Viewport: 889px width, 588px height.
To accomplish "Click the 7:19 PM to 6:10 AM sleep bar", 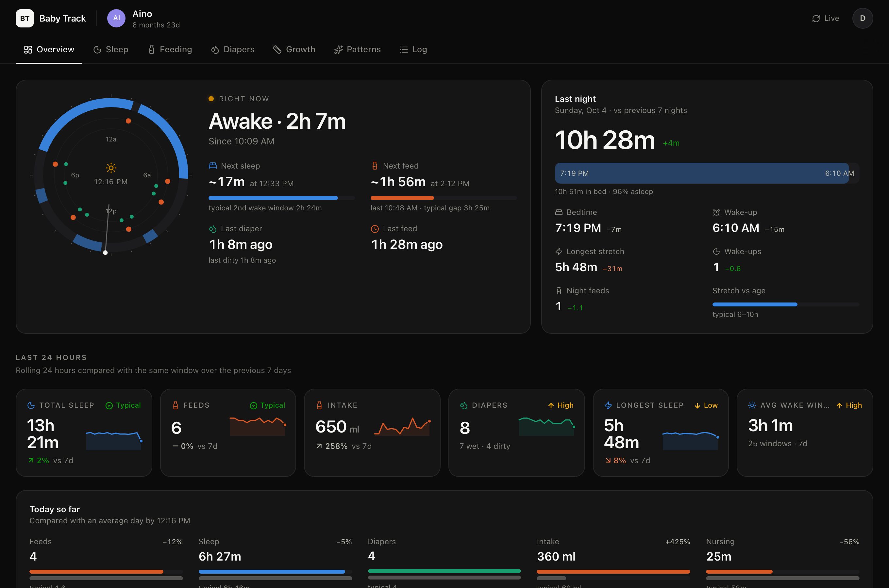I will pyautogui.click(x=707, y=173).
